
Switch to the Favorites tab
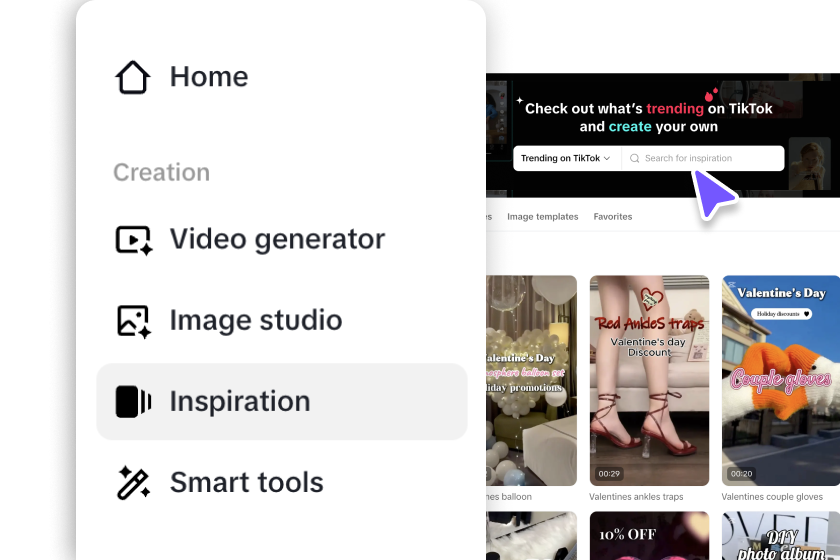(613, 216)
